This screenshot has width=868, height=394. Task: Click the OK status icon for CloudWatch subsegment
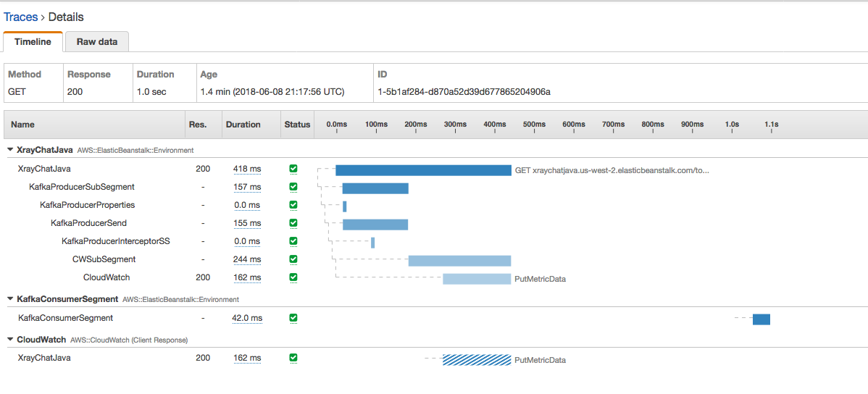(293, 277)
